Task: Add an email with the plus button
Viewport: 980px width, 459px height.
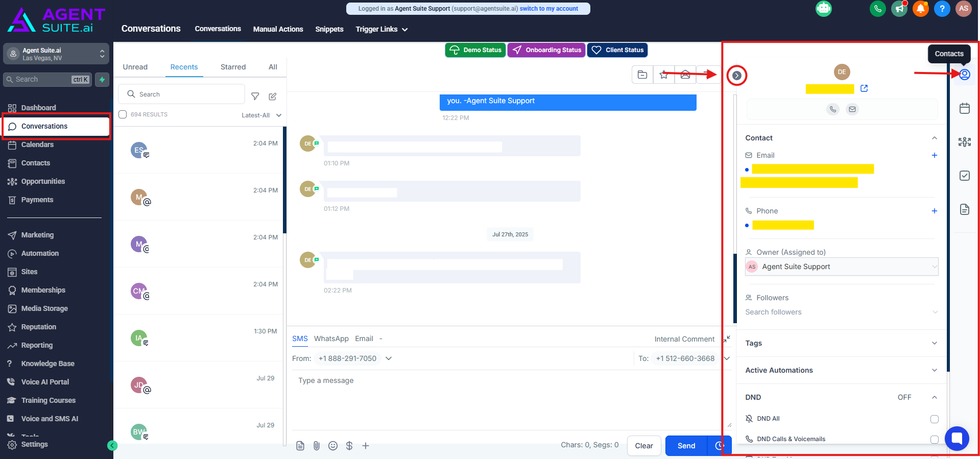Action: pos(935,155)
